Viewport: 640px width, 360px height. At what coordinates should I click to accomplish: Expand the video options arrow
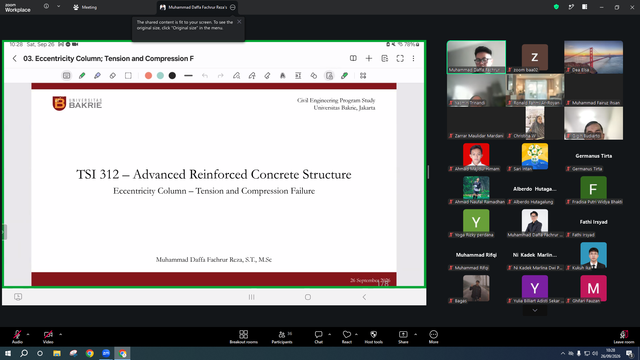(x=60, y=334)
